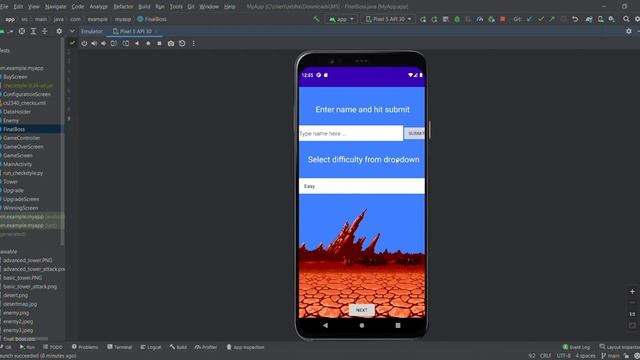640x360 pixels.
Task: Click the emulator toolbar Home circle
Action: pyautogui.click(x=148, y=43)
